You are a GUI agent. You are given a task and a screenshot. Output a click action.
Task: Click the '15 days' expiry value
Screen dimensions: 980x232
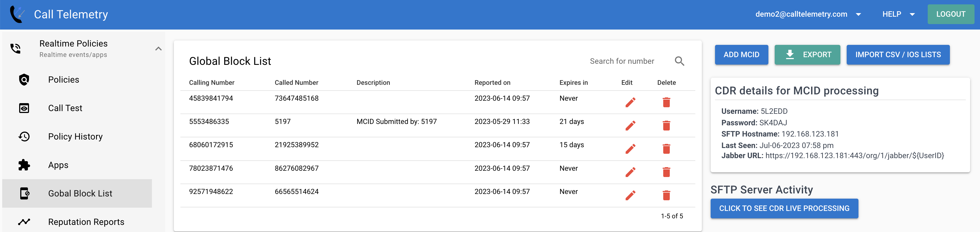[x=571, y=145]
